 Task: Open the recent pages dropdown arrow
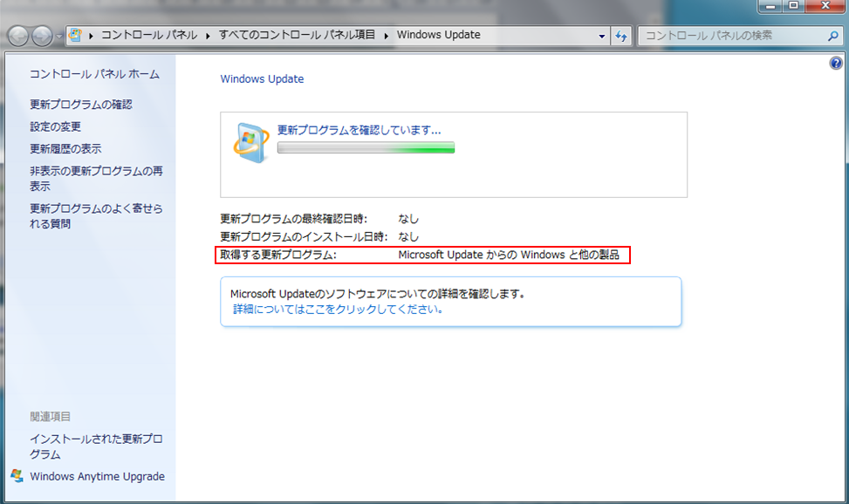59,37
